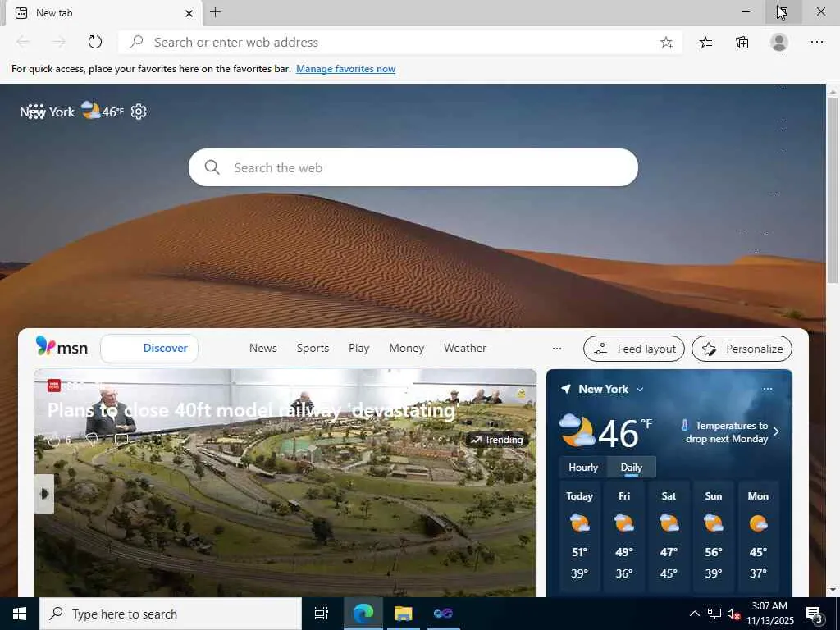Open the infinity loop app on taskbar
Screen dimensions: 840x630
point(443,614)
